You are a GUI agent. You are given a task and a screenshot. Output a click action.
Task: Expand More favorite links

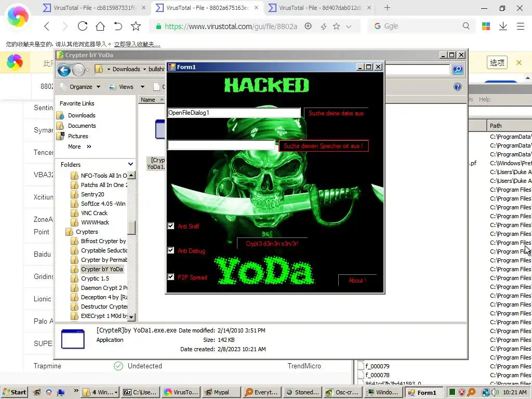pyautogui.click(x=79, y=147)
